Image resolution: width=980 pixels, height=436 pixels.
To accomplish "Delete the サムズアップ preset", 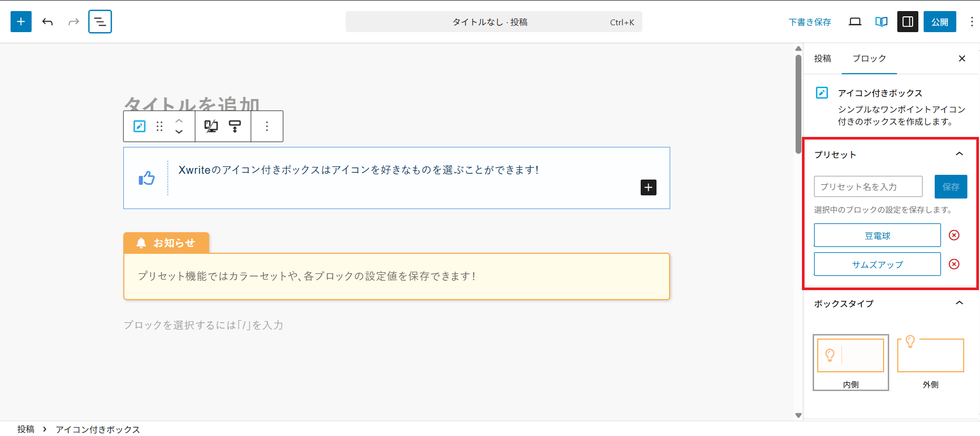I will click(954, 264).
